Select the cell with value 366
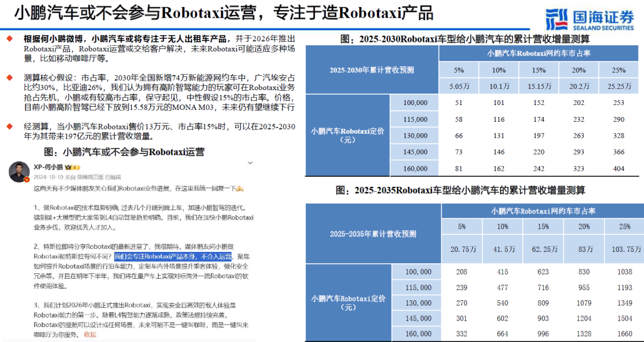644x342 pixels. (618, 152)
